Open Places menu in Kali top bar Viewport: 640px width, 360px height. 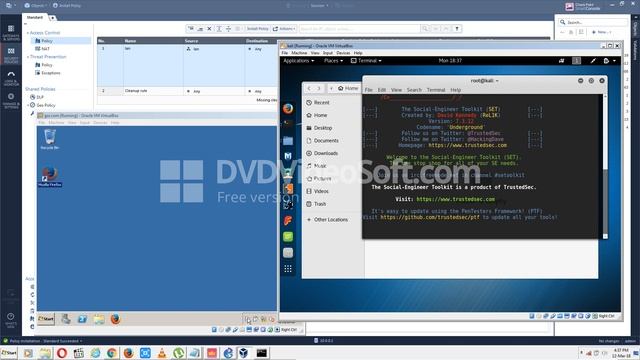333,61
